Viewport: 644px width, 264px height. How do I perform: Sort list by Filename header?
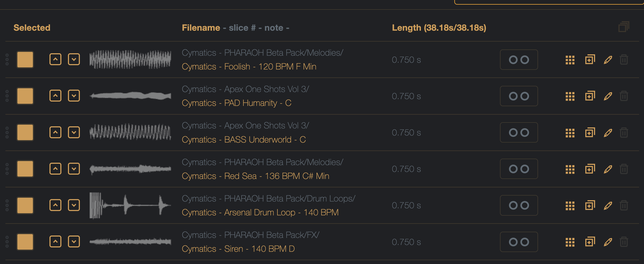(x=201, y=28)
